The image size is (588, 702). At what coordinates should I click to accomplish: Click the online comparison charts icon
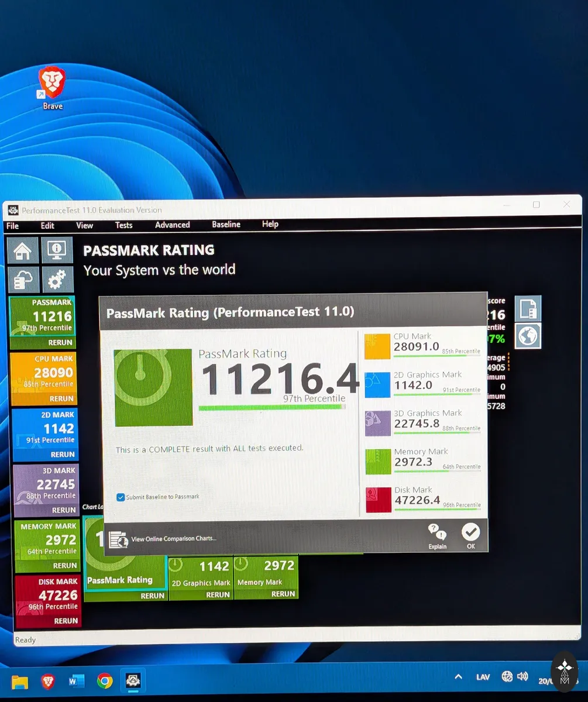coord(119,539)
